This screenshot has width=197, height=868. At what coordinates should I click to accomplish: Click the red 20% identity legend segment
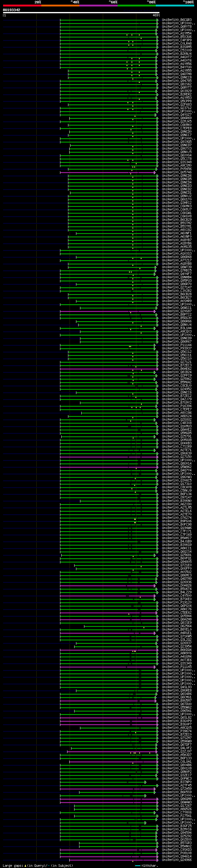[22, 6]
